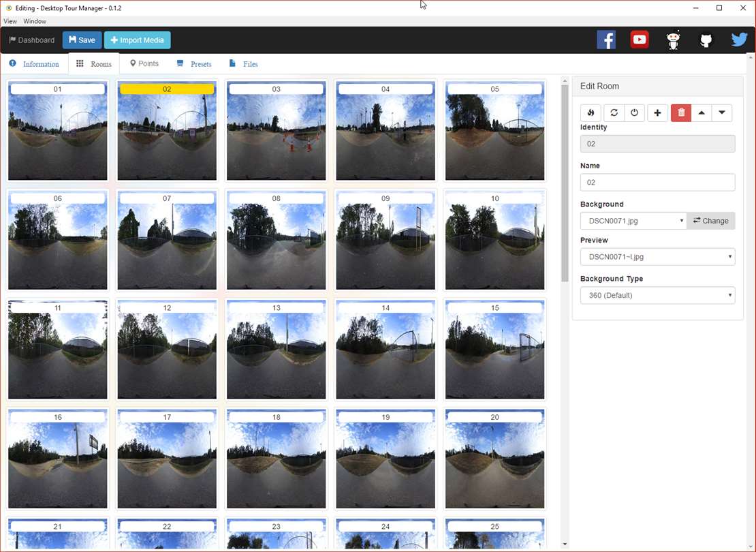Open the View menu
Image resolution: width=756 pixels, height=552 pixels.
pyautogui.click(x=10, y=21)
